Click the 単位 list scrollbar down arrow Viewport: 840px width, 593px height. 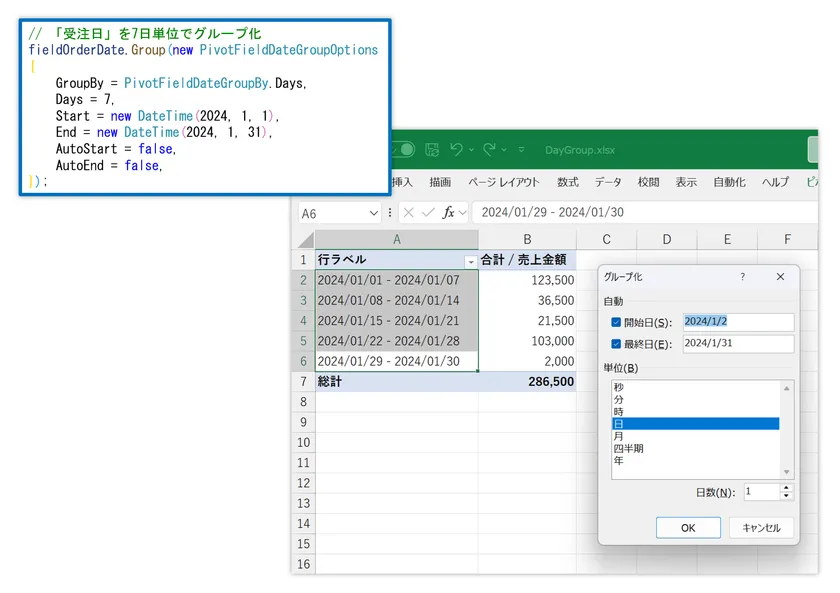tap(786, 472)
